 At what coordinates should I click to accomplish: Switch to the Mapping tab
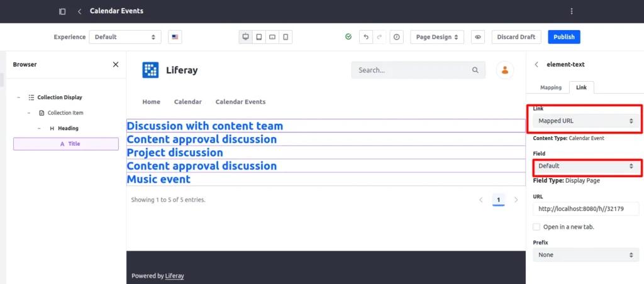pyautogui.click(x=551, y=87)
